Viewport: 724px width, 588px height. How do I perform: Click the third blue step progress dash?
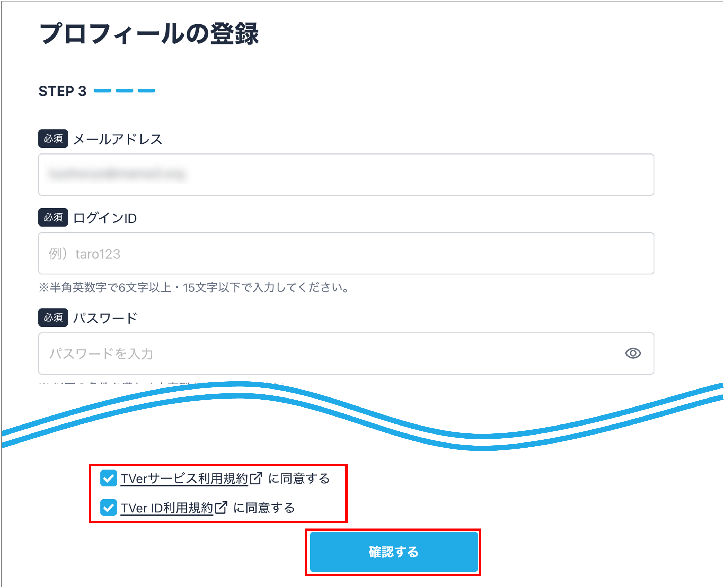(146, 91)
